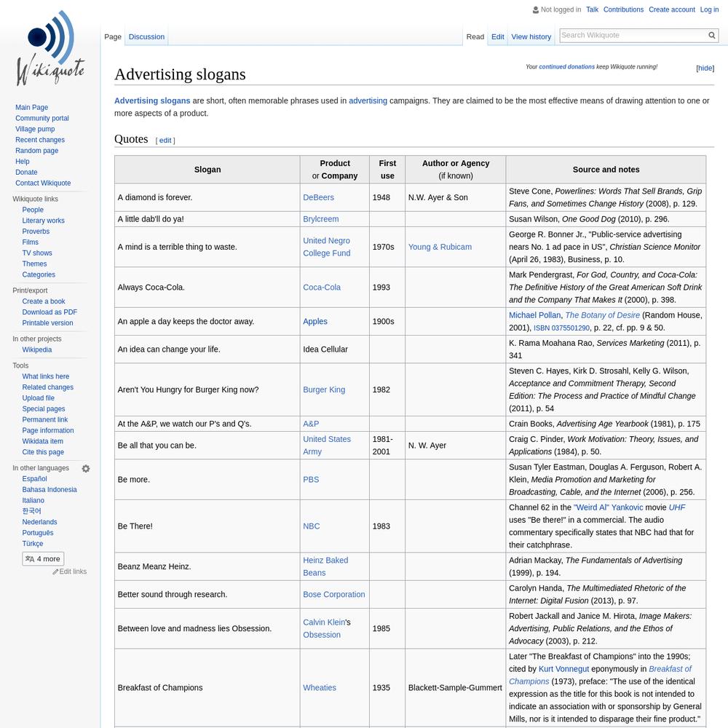Click the Slogan column header
The image size is (728, 728).
point(207,170)
